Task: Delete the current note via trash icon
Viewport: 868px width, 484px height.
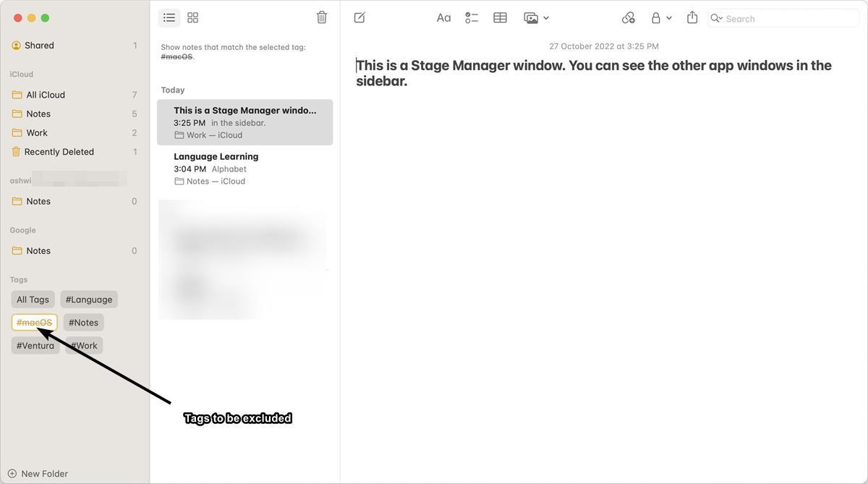Action: tap(321, 16)
